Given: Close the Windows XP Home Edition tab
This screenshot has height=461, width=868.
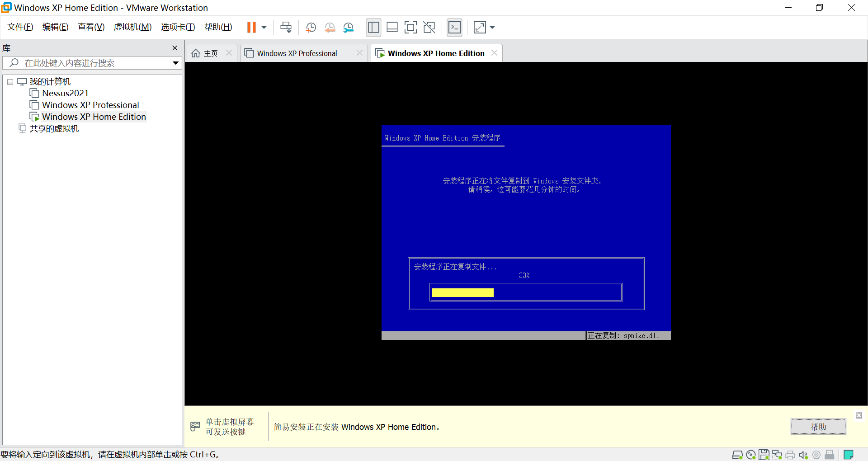Looking at the screenshot, I should 494,53.
